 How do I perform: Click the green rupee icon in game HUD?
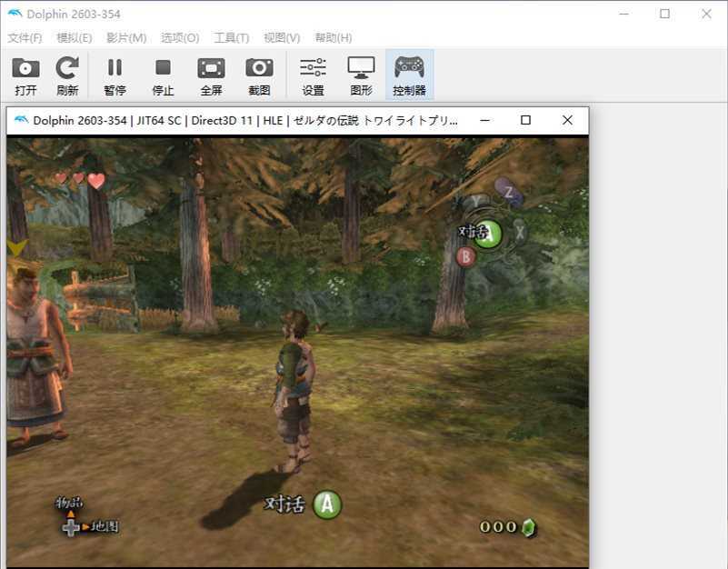pyautogui.click(x=529, y=527)
